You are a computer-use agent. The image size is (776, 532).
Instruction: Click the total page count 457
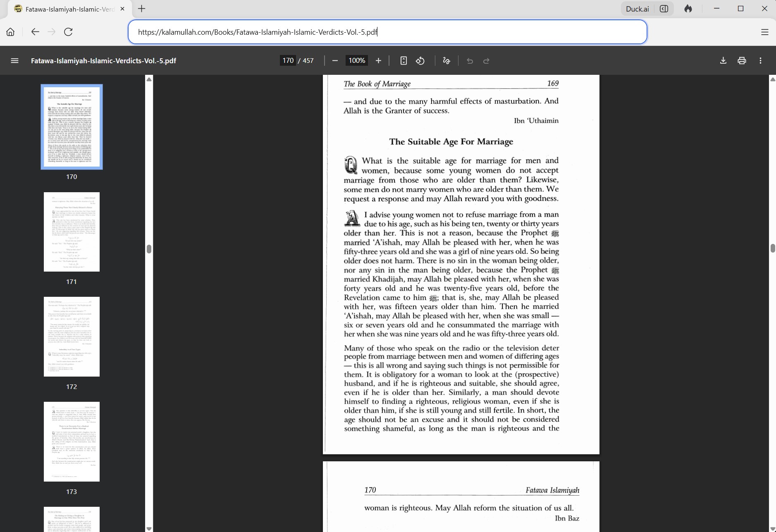tap(308, 61)
